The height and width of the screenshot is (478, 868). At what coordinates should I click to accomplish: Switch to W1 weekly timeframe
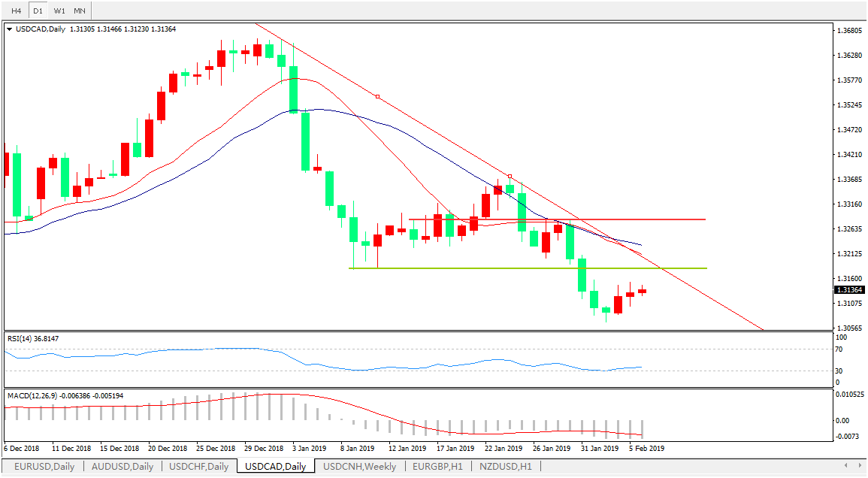(59, 11)
